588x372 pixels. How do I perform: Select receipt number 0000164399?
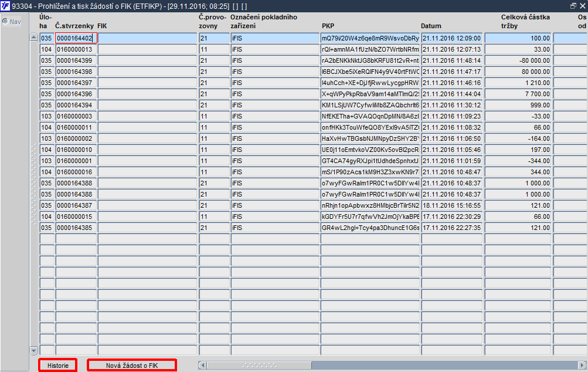(x=76, y=60)
